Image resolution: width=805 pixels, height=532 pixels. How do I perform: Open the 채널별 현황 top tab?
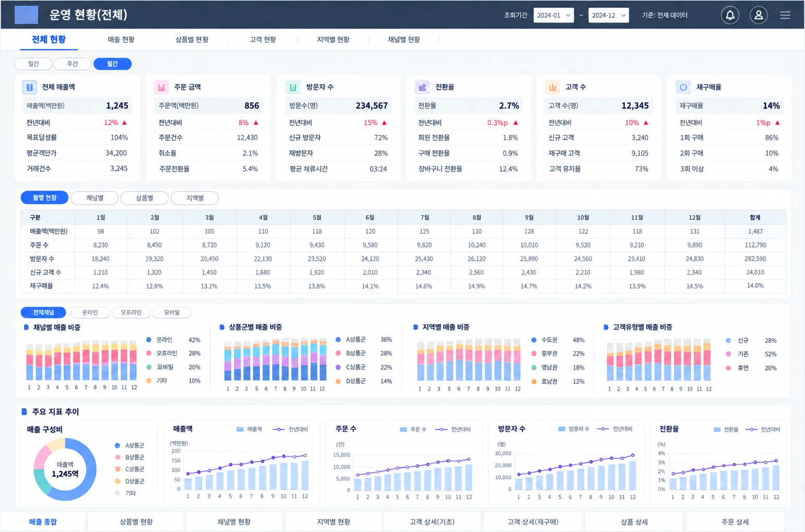coord(404,40)
